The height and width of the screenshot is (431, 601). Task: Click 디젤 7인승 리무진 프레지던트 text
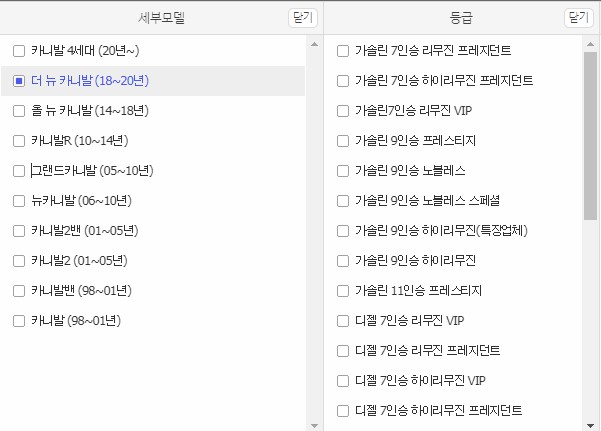tap(427, 350)
